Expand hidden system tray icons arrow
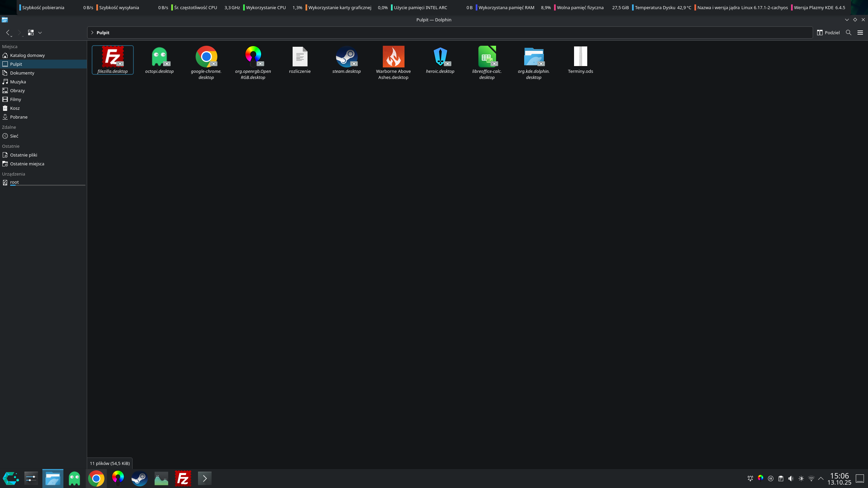 [x=821, y=479]
